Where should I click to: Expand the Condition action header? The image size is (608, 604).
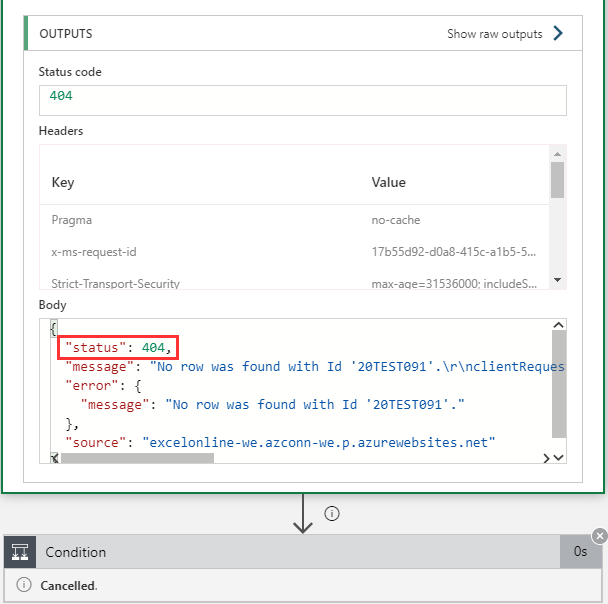tap(300, 552)
